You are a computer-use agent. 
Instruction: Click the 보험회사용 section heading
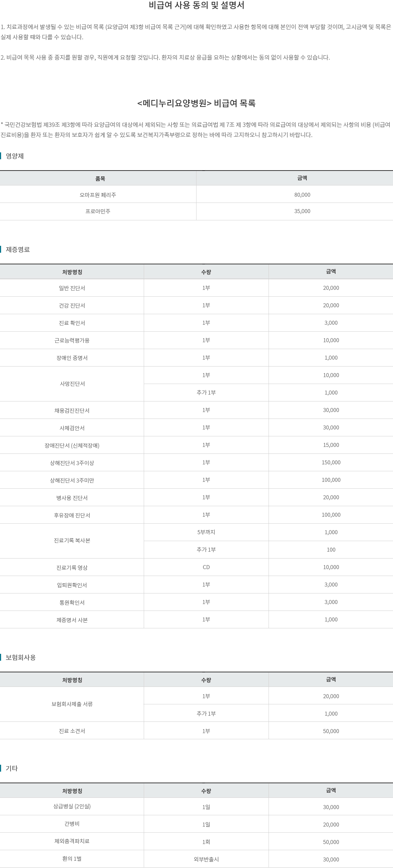click(x=20, y=657)
